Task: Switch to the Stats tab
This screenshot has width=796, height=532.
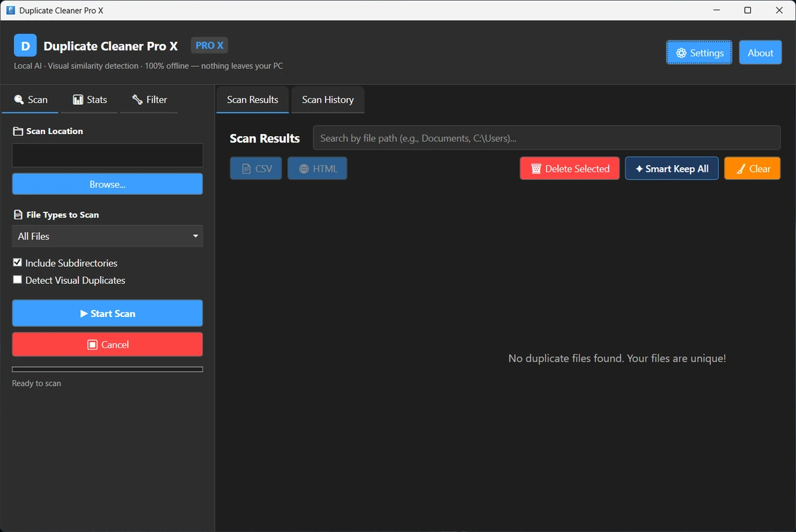Action: pyautogui.click(x=90, y=100)
